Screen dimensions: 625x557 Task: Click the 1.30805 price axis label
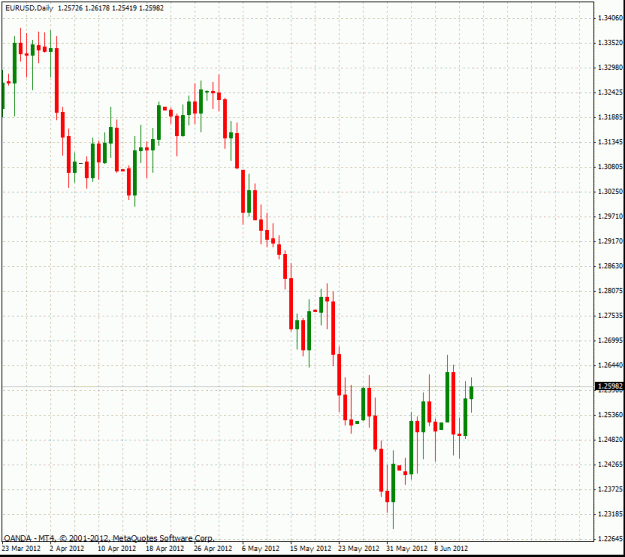(x=610, y=166)
